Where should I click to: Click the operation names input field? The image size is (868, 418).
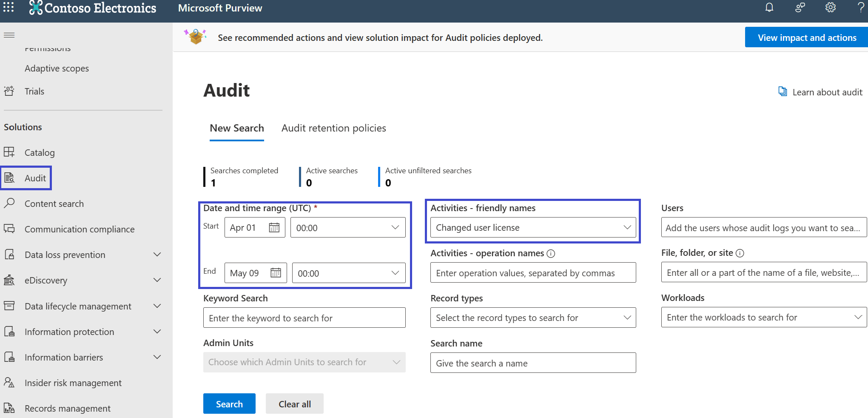click(x=533, y=272)
